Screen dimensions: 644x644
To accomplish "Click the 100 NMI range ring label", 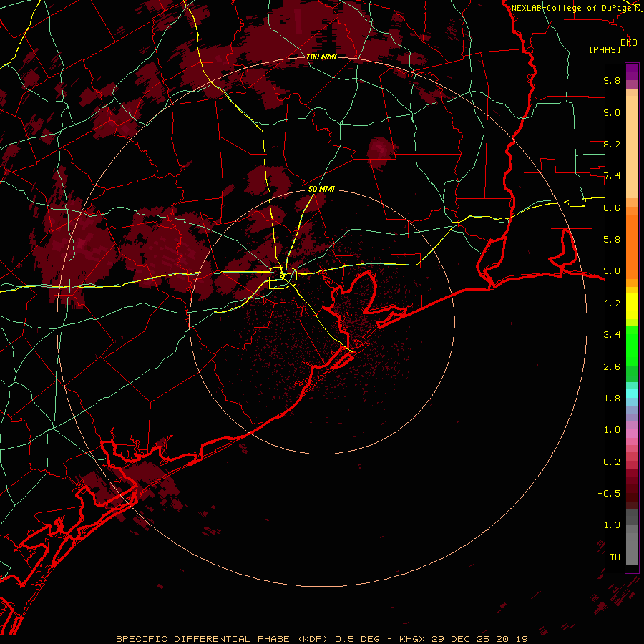I will click(321, 57).
